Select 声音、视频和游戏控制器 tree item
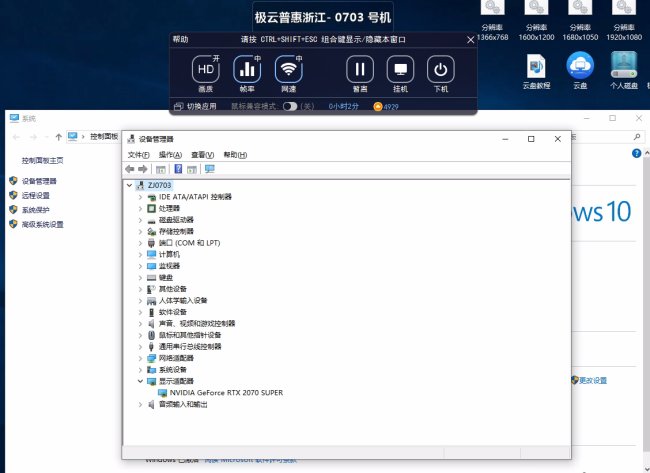The image size is (650, 473). [196, 323]
